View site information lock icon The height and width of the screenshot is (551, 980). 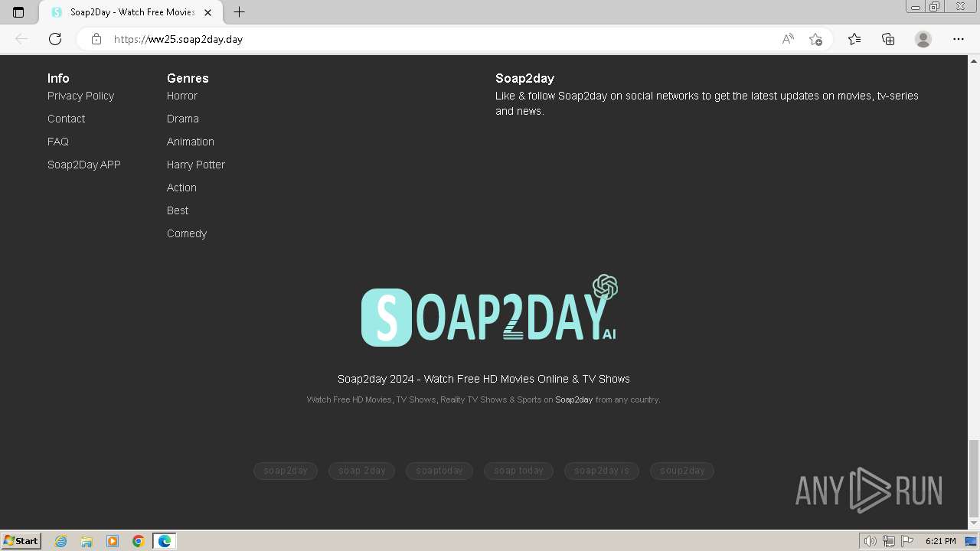[x=96, y=39]
